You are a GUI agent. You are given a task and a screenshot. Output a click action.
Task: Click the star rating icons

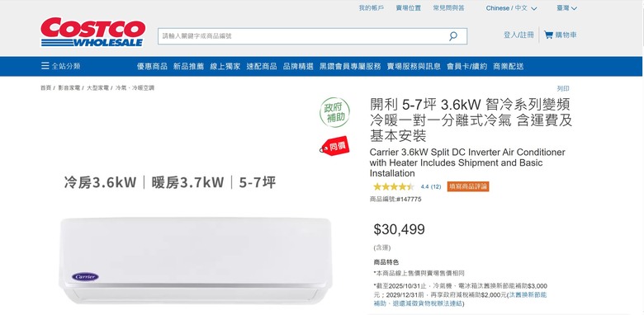click(x=394, y=186)
